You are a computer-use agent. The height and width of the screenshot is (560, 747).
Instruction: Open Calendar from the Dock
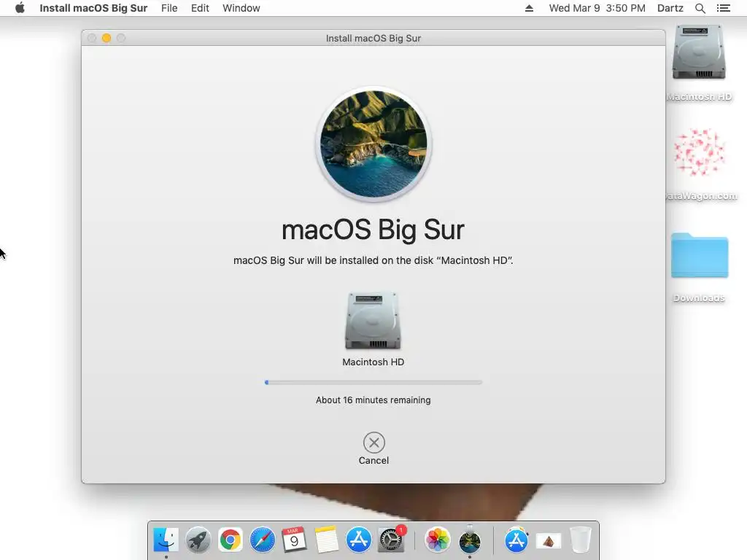294,540
